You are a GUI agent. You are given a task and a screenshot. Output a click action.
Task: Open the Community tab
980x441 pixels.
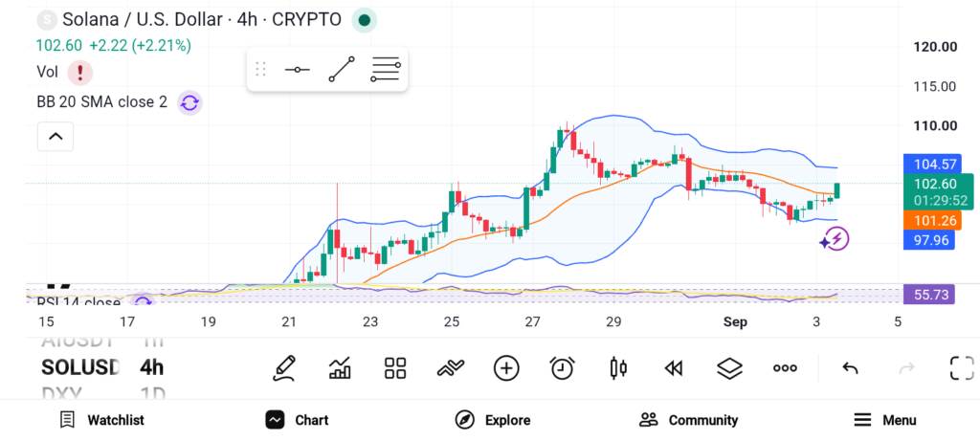point(688,420)
